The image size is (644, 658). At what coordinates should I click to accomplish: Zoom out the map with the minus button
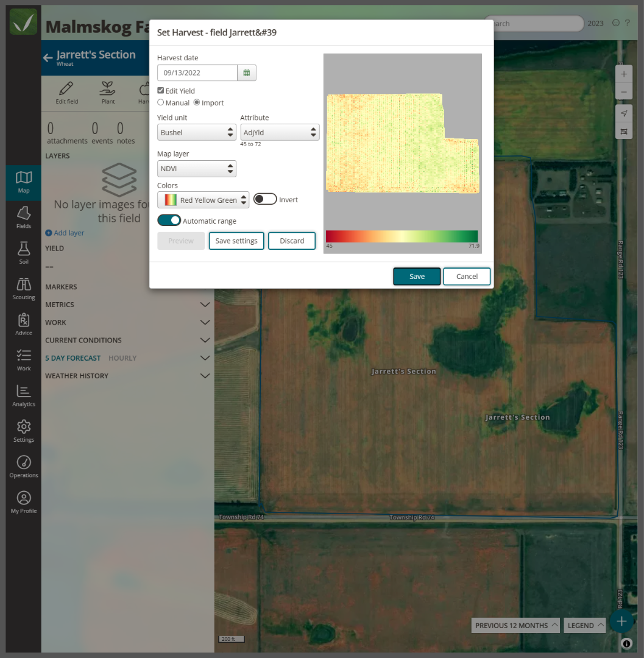coord(624,91)
